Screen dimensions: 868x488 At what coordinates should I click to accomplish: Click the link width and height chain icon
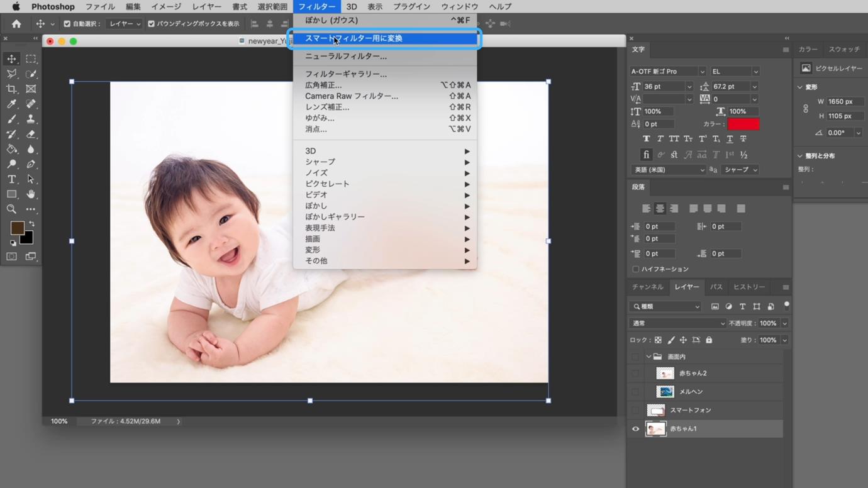(x=806, y=109)
